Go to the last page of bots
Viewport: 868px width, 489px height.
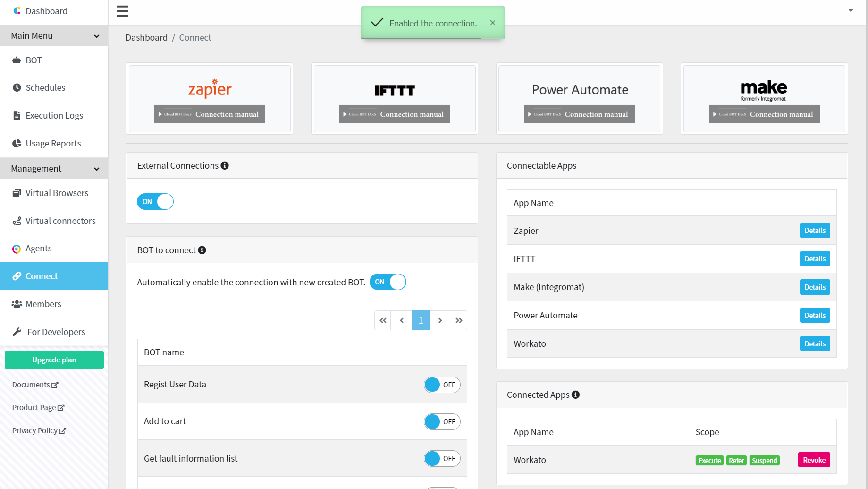(459, 320)
